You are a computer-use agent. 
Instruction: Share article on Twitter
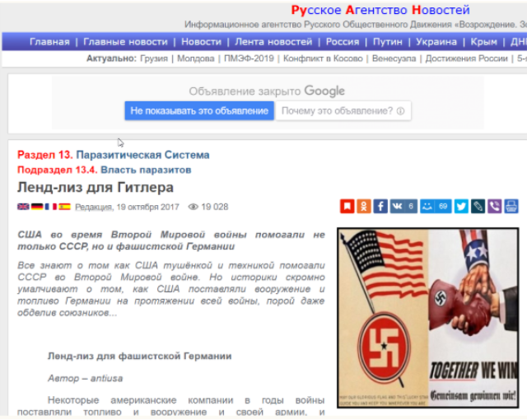(461, 207)
